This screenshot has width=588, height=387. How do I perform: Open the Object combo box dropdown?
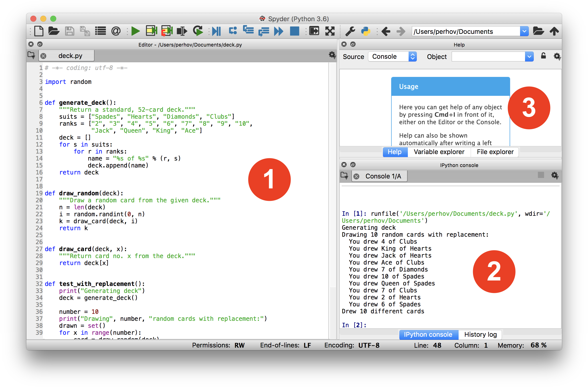pyautogui.click(x=529, y=56)
